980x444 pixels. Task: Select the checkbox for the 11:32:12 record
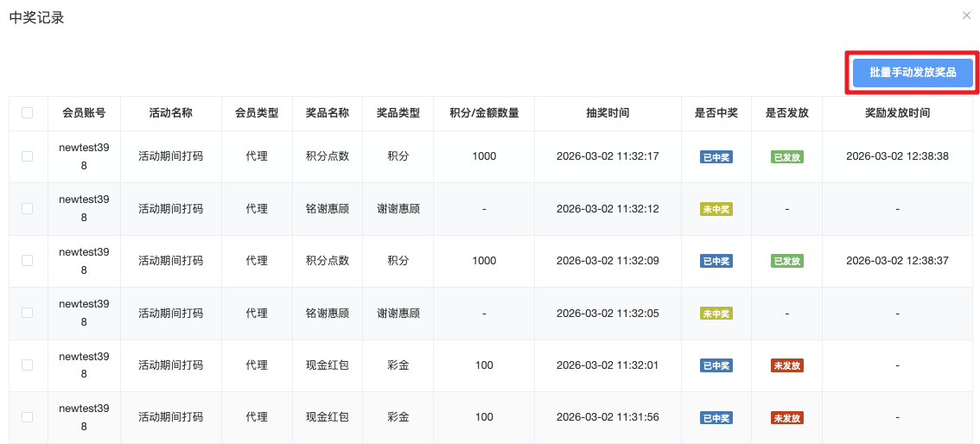(28, 209)
